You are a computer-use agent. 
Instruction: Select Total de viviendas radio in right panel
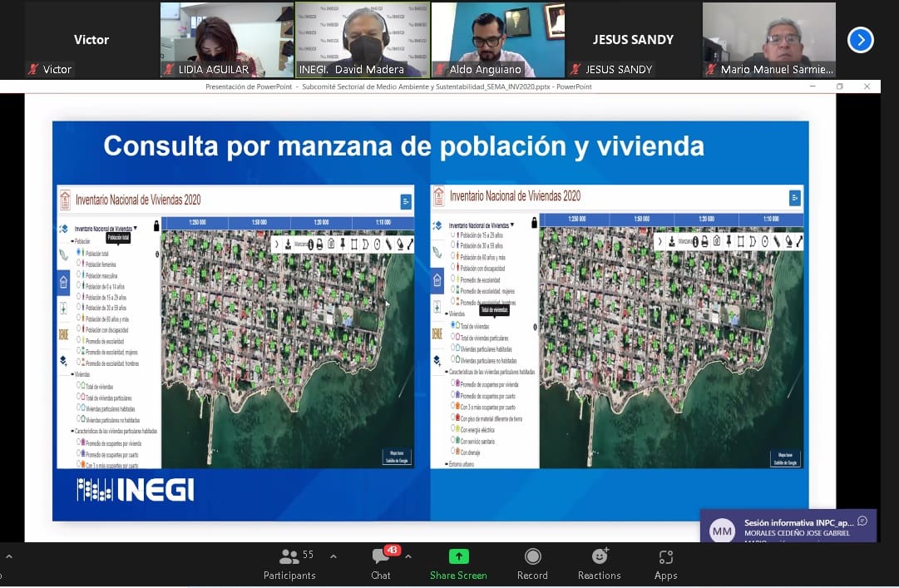coord(454,326)
